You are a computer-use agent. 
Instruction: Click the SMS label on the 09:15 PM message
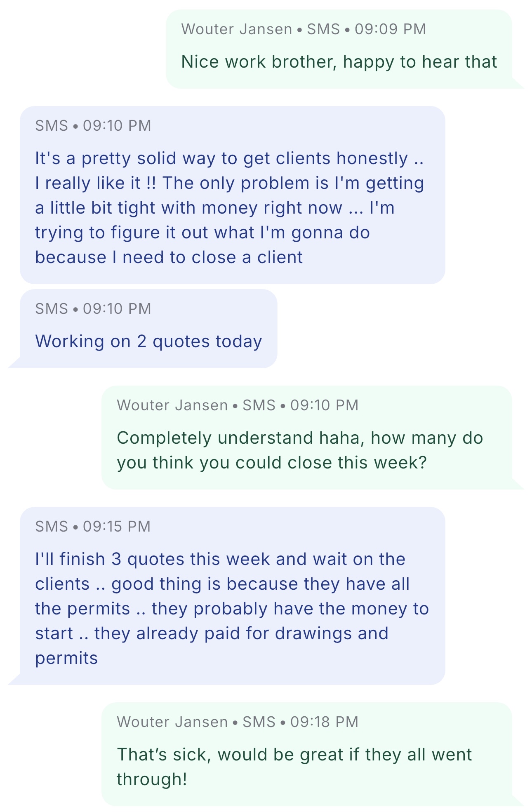click(x=52, y=526)
